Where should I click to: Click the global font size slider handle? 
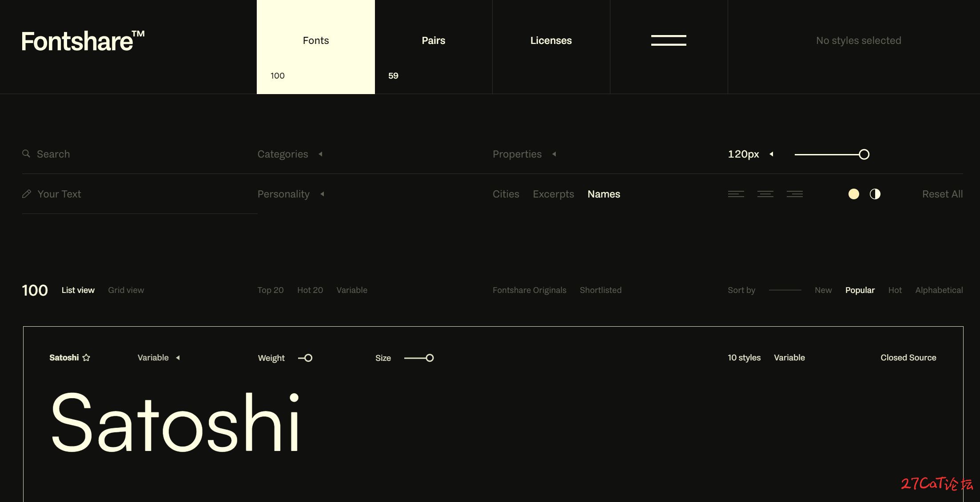point(864,154)
